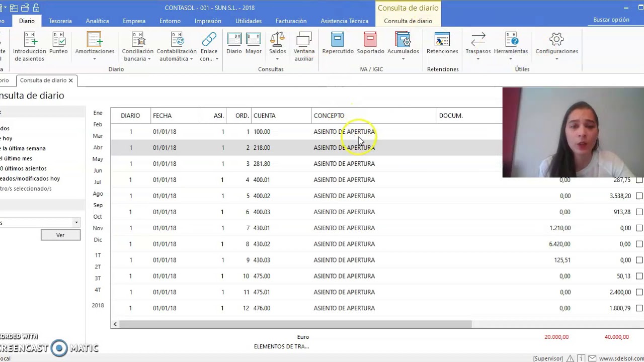Open Contabilización automática icon
Screen dimensions: 644x362
pos(177,46)
